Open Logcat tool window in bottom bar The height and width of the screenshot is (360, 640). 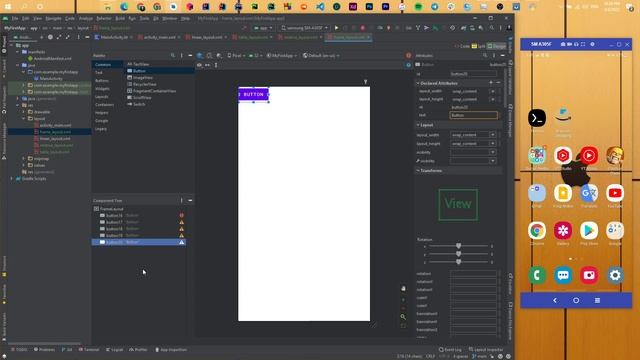tap(114, 350)
